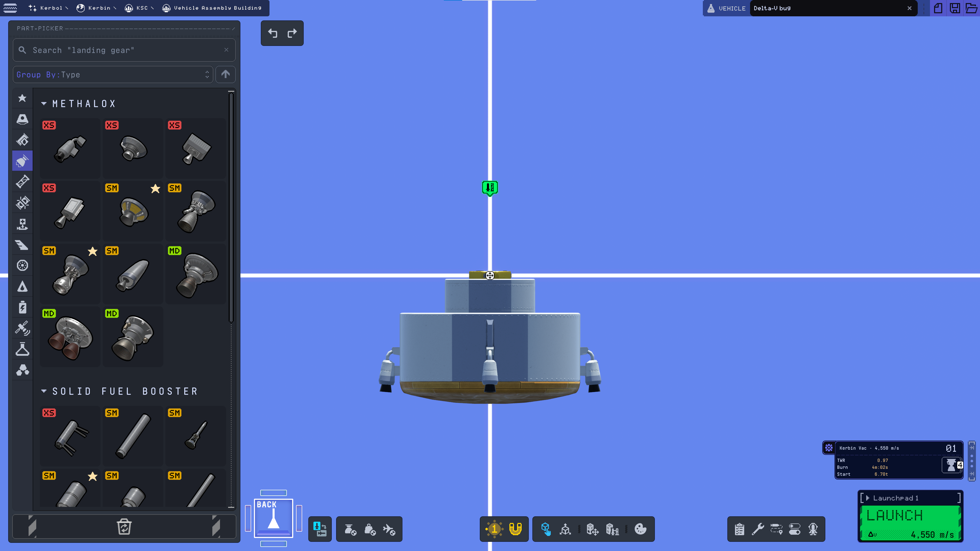Open the action groups toggle-switch manager

point(795,529)
